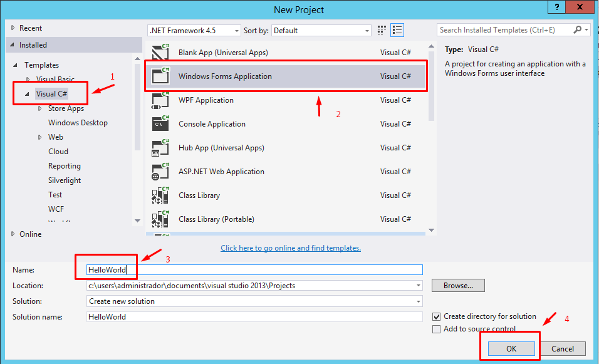Select the Hub App (Universal Apps) text
This screenshot has height=364, width=599.
[221, 148]
